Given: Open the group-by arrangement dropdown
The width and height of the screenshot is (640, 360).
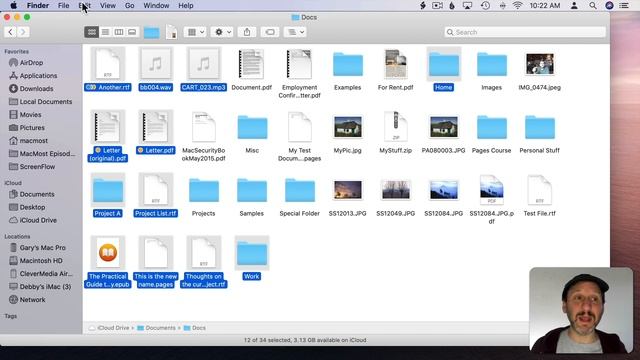Looking at the screenshot, I should (x=195, y=32).
